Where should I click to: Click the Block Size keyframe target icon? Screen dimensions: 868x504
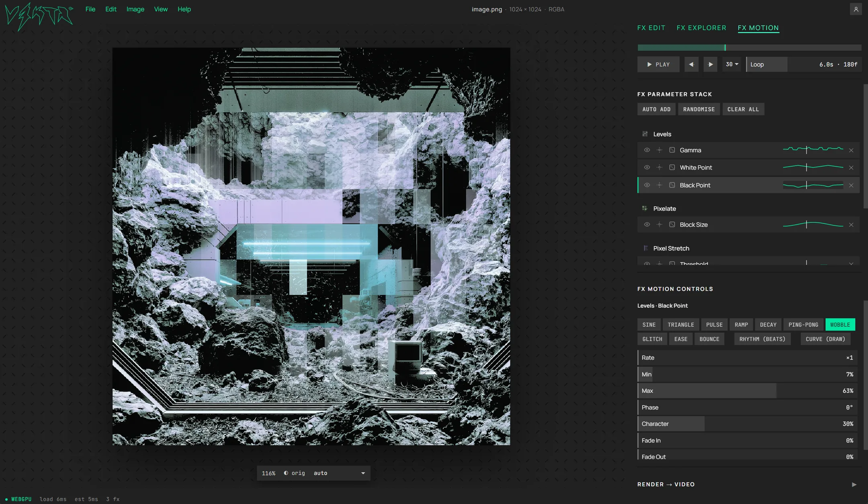pos(659,224)
